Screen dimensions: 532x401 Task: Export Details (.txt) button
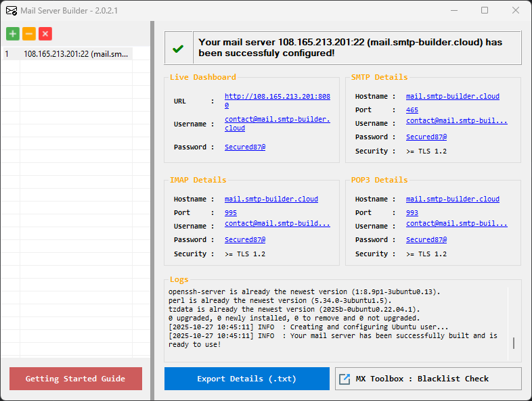[x=246, y=379]
